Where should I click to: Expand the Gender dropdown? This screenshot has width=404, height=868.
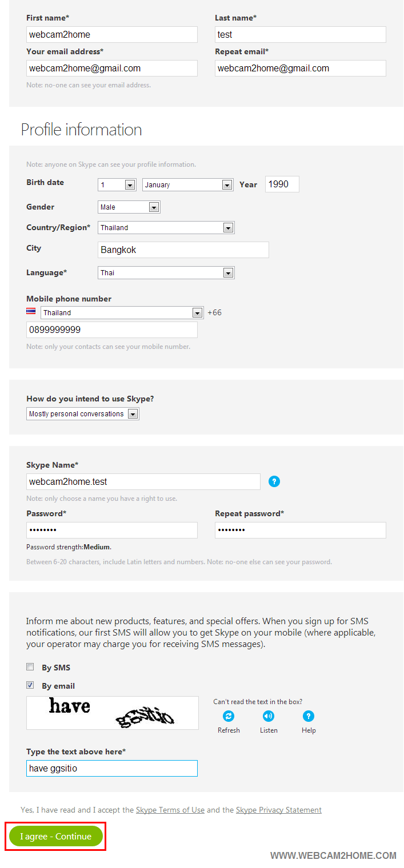click(129, 207)
